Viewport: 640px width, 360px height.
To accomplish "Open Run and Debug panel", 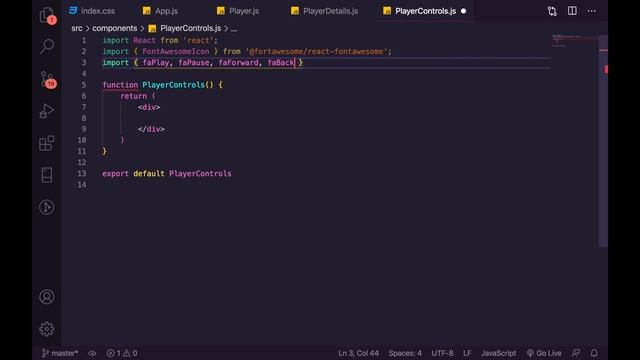I will click(x=47, y=111).
